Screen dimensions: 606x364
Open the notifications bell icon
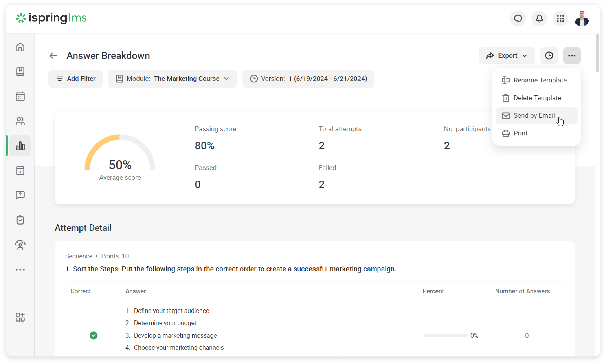[x=539, y=18]
